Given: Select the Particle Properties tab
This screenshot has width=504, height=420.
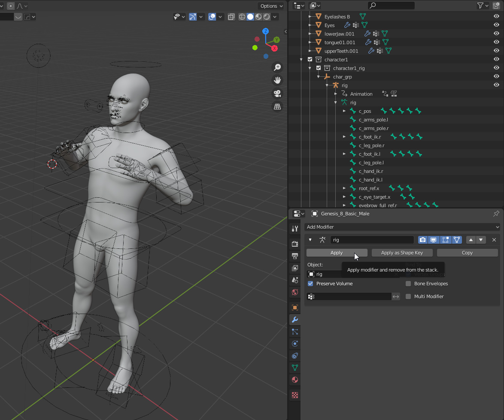Looking at the screenshot, I should pos(295,330).
